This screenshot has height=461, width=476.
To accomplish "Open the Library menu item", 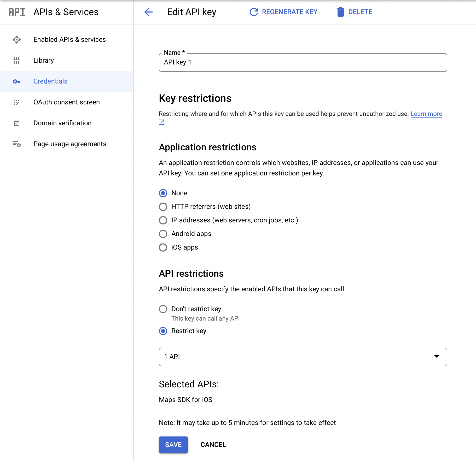I will (x=67, y=61).
